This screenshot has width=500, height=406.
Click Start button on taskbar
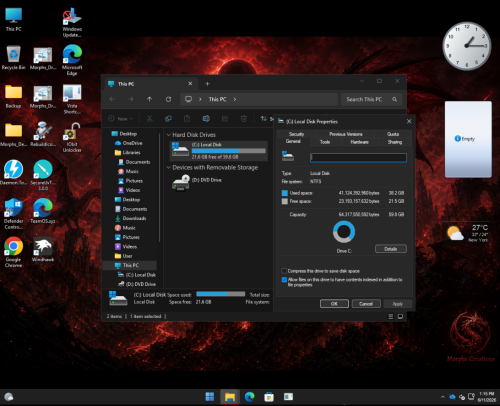(210, 397)
